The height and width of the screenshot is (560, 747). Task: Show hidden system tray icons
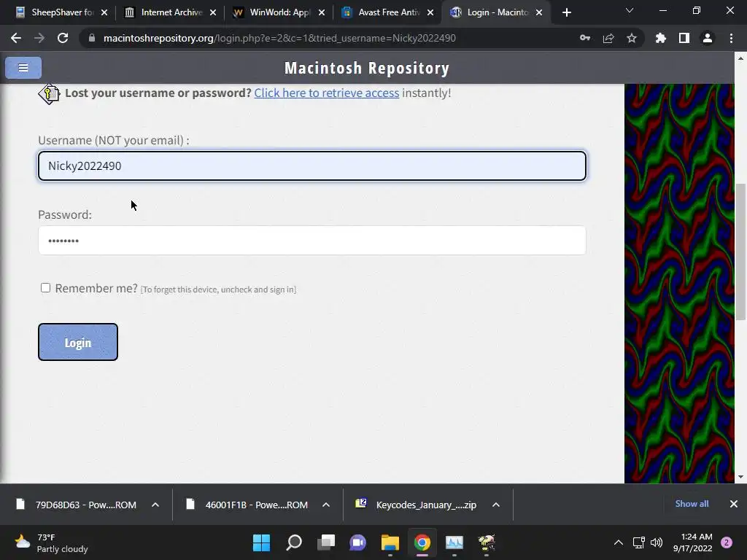619,542
